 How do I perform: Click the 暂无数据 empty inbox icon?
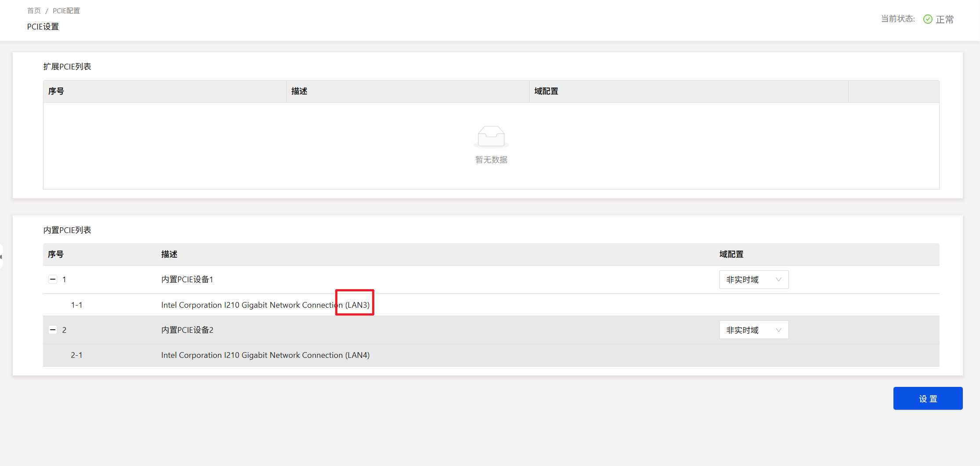click(x=491, y=137)
